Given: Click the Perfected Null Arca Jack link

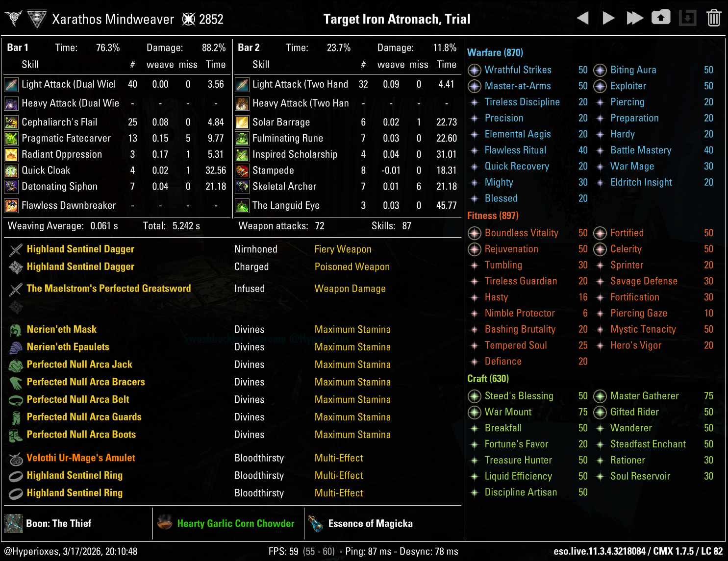Looking at the screenshot, I should point(79,364).
